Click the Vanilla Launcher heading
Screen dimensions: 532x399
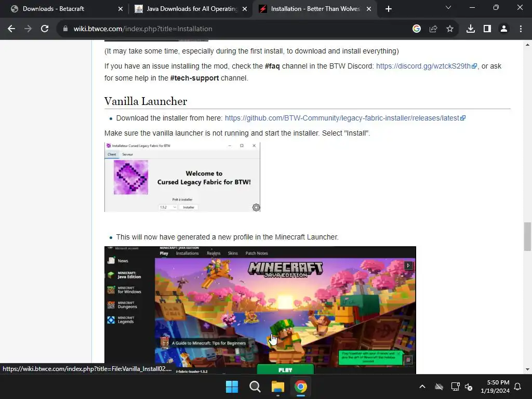coord(145,101)
